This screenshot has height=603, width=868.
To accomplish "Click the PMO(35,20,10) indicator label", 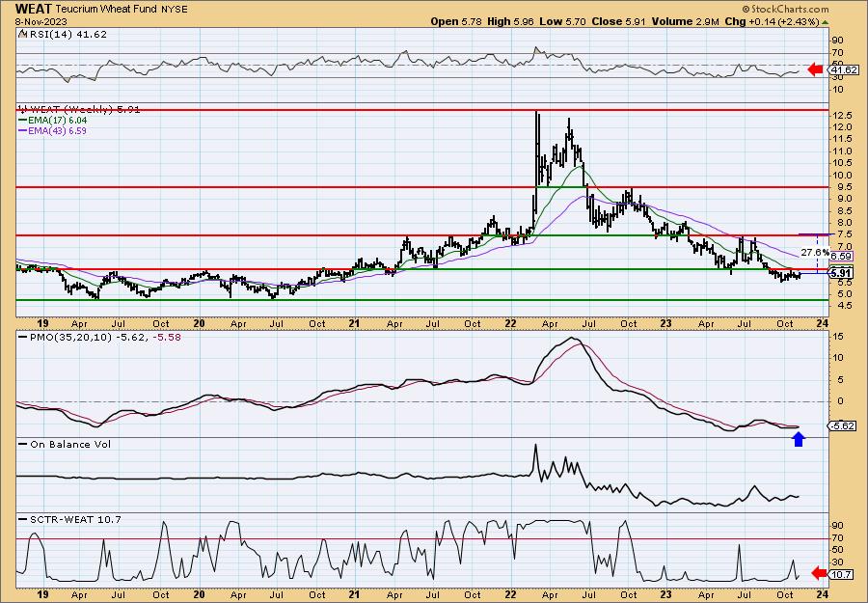I will pos(99,337).
